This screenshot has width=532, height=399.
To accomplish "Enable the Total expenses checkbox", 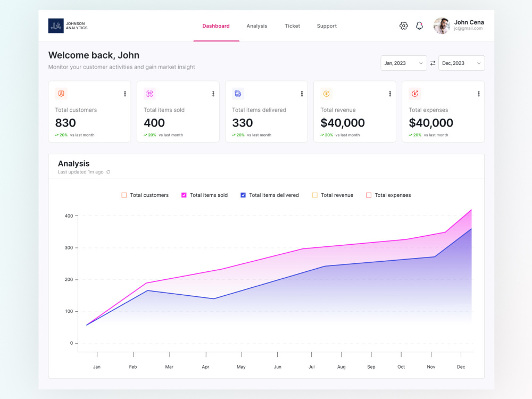I will pos(369,195).
